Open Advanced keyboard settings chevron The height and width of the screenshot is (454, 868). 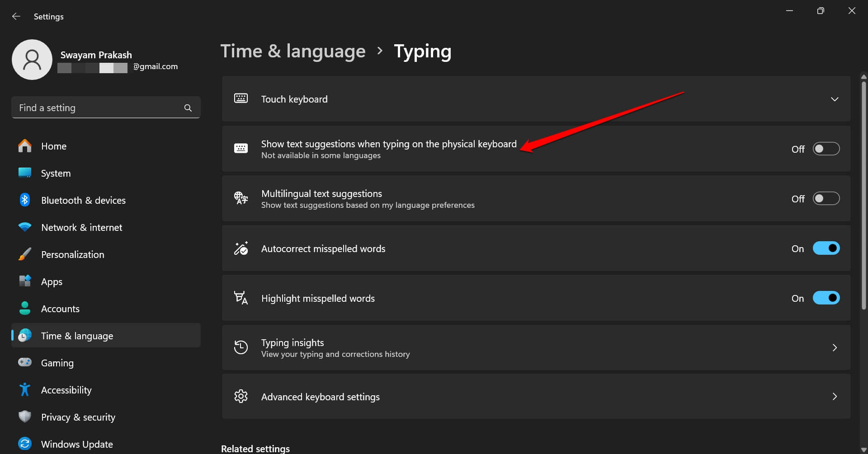[x=834, y=397]
